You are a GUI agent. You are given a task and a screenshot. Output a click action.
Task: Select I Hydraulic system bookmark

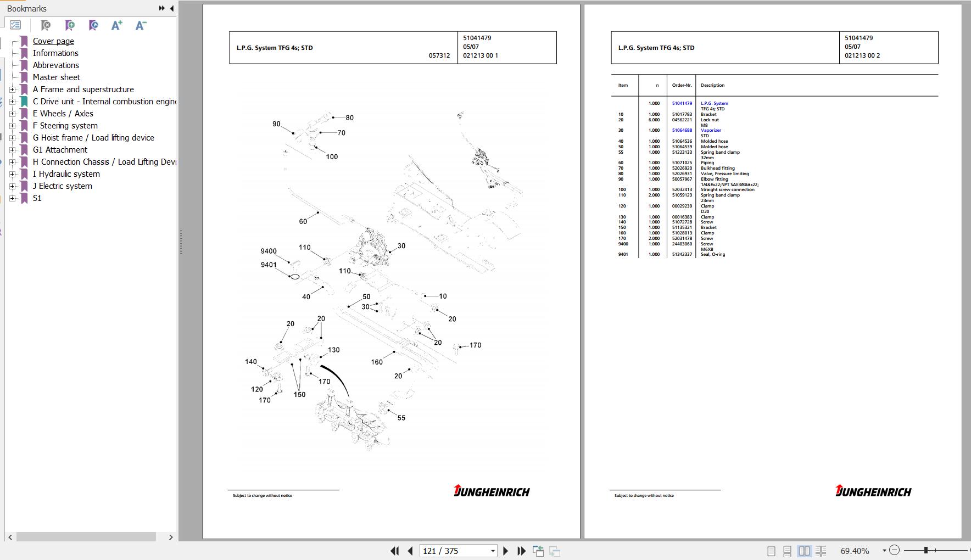tap(66, 174)
